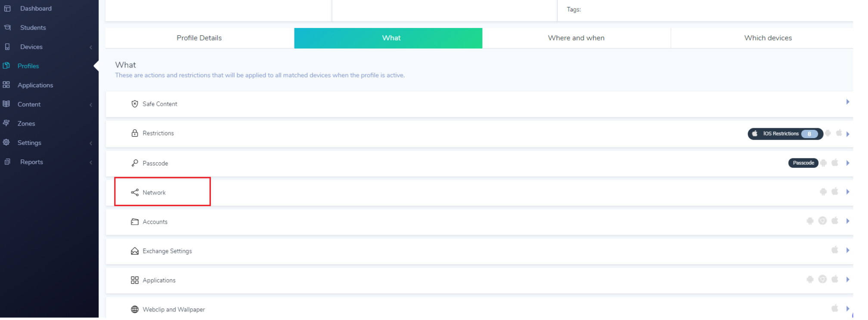The height and width of the screenshot is (320, 868).
Task: Open the Accounts row label
Action: point(155,222)
